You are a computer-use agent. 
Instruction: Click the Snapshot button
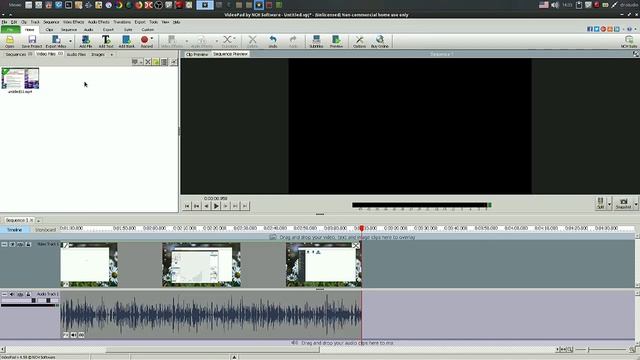pos(624,203)
